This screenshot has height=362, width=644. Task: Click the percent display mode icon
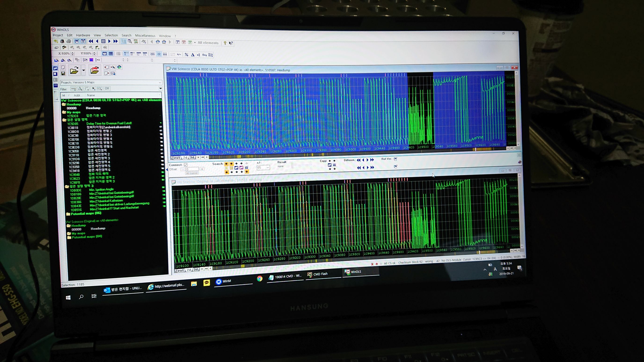pos(186,55)
